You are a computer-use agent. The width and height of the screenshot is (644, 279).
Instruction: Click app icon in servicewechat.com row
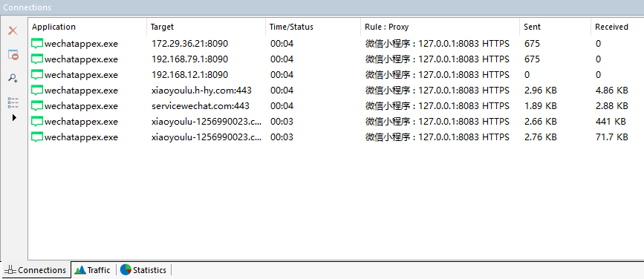point(37,106)
